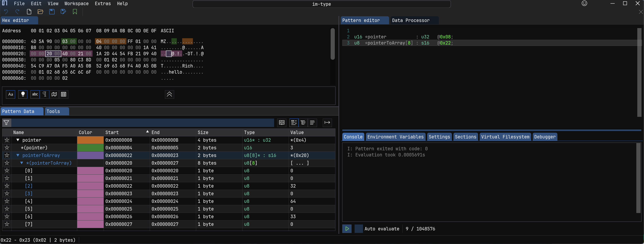The width and height of the screenshot is (644, 244).
Task: Collapse the hex editor footer with chevron
Action: [x=169, y=94]
